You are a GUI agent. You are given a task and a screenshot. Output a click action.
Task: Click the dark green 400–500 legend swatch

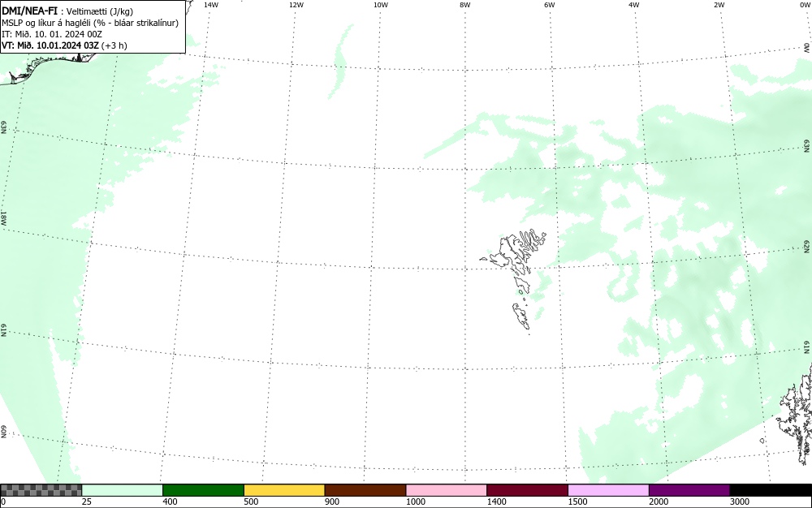203,490
